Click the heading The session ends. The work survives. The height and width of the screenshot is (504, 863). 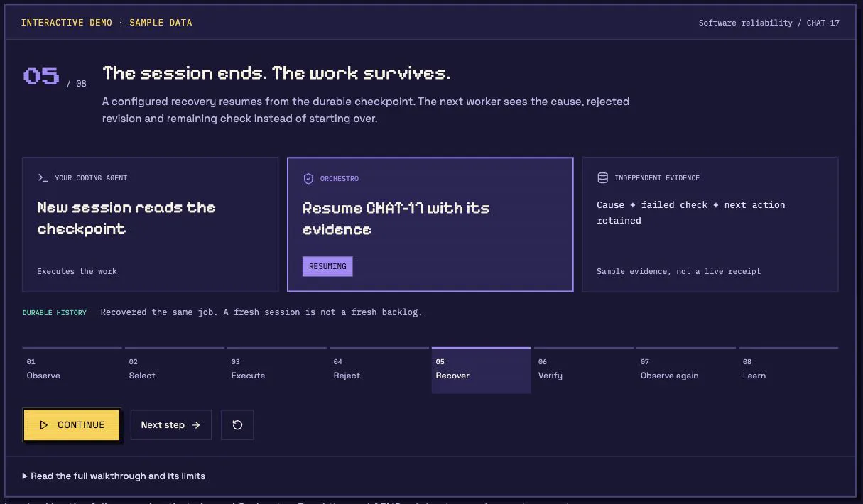click(276, 73)
